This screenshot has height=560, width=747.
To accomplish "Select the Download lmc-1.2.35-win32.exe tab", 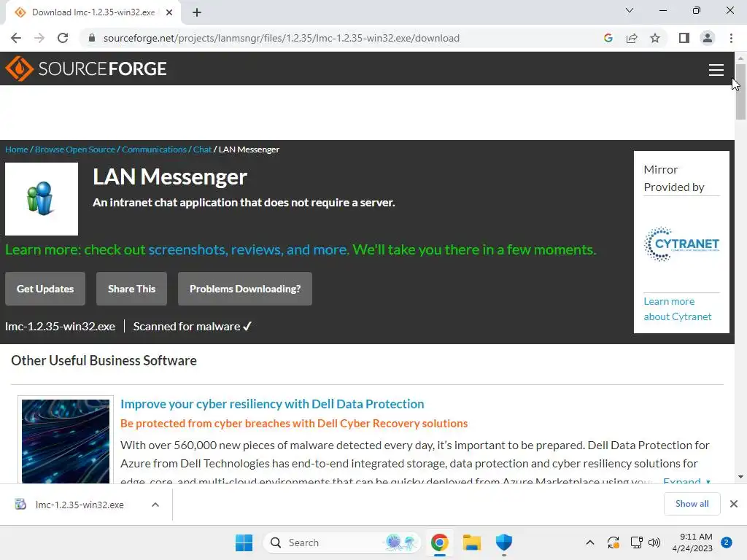I will (x=93, y=12).
